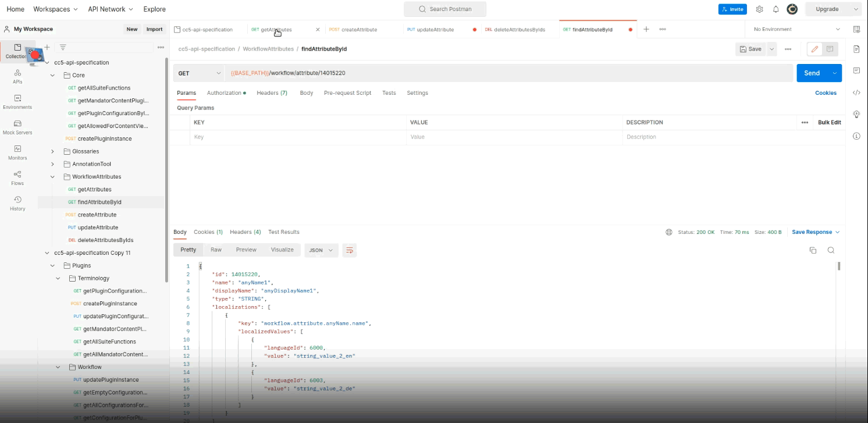Open the History sidebar icon
The height and width of the screenshot is (423, 868).
(x=17, y=202)
